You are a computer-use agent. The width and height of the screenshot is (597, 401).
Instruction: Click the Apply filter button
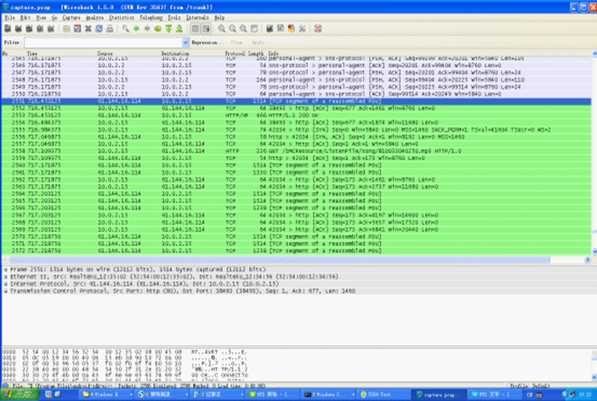click(x=258, y=43)
